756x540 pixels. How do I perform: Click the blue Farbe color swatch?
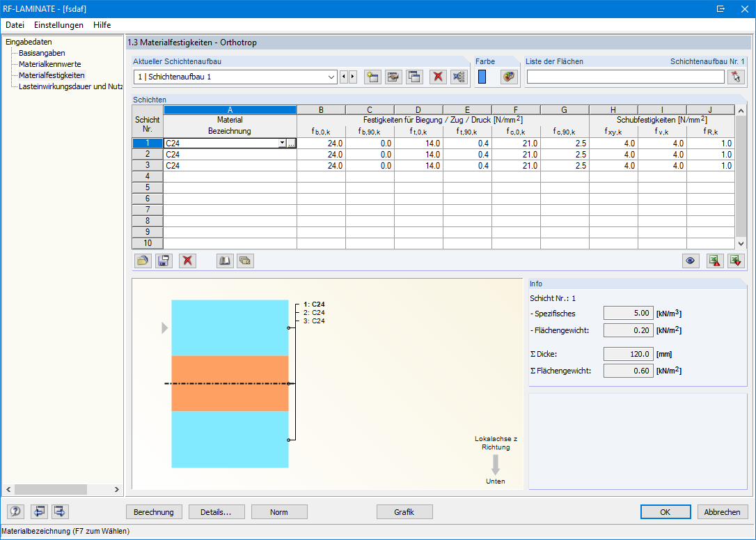coord(482,77)
